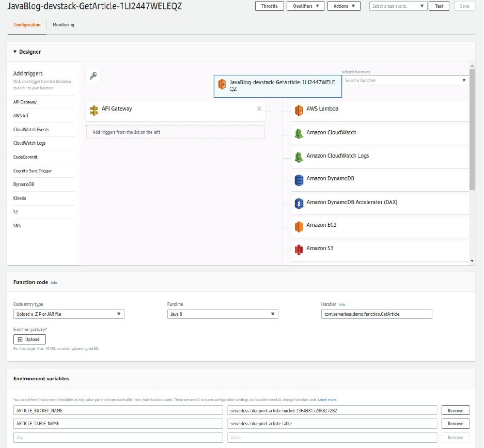
Task: Add Kinesis trigger
Action: pyautogui.click(x=20, y=198)
